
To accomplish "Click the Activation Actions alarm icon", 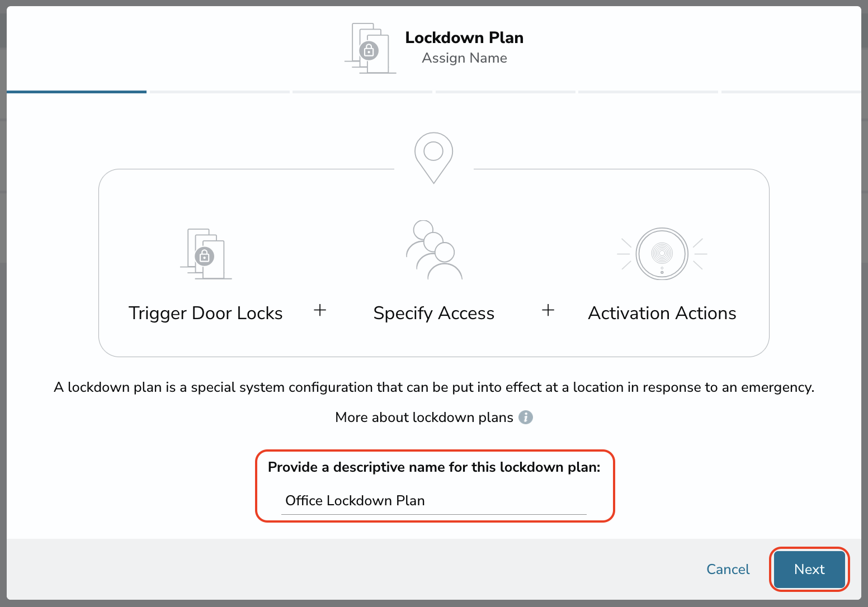I will click(662, 254).
